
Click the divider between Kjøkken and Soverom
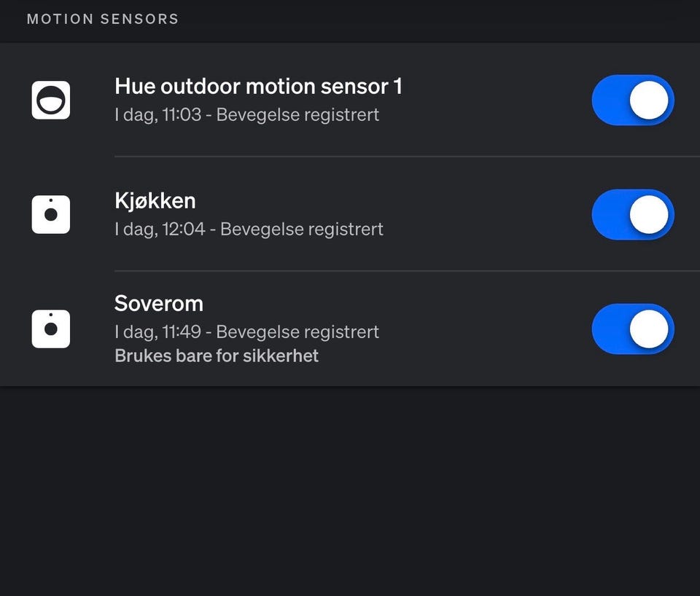click(x=407, y=271)
